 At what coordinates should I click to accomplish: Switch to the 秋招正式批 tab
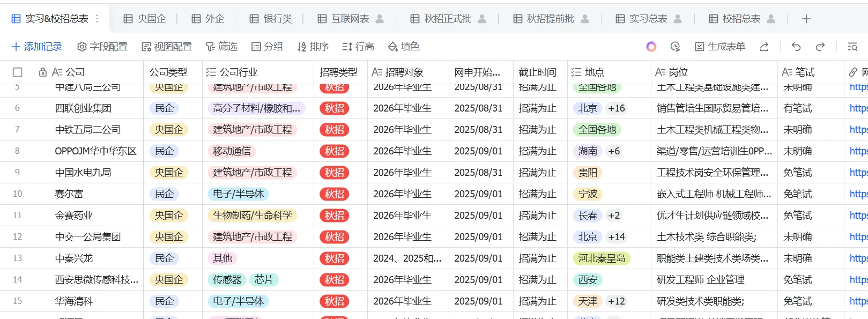[448, 19]
